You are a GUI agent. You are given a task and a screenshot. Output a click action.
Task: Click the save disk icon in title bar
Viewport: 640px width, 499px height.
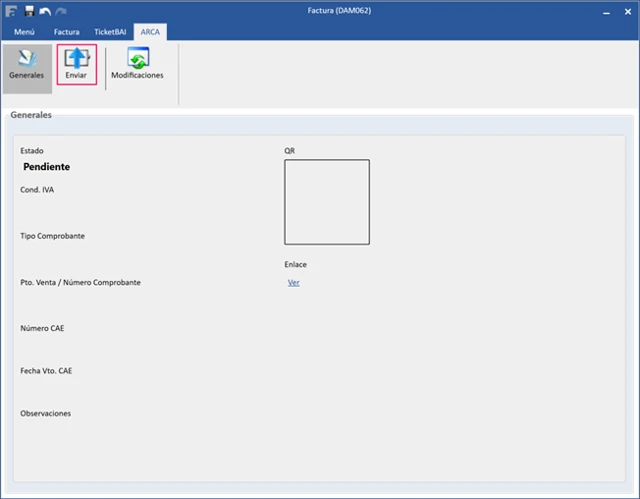click(x=30, y=10)
